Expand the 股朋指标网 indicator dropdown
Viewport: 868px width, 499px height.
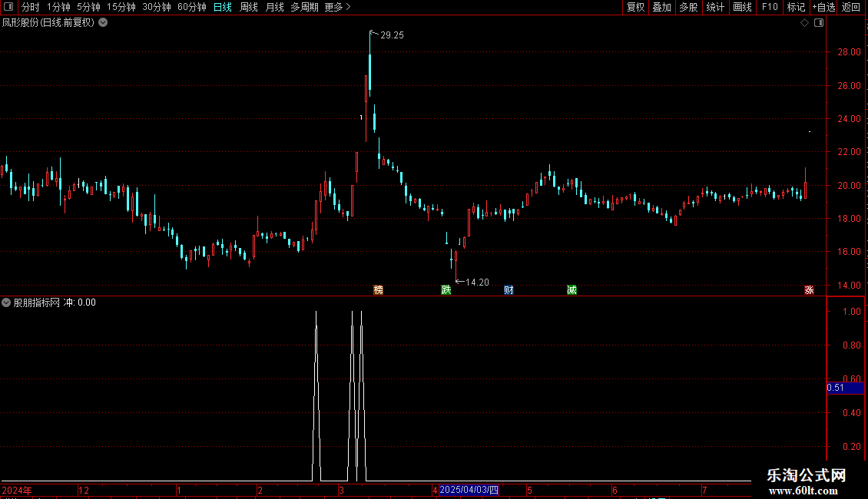pos(6,302)
